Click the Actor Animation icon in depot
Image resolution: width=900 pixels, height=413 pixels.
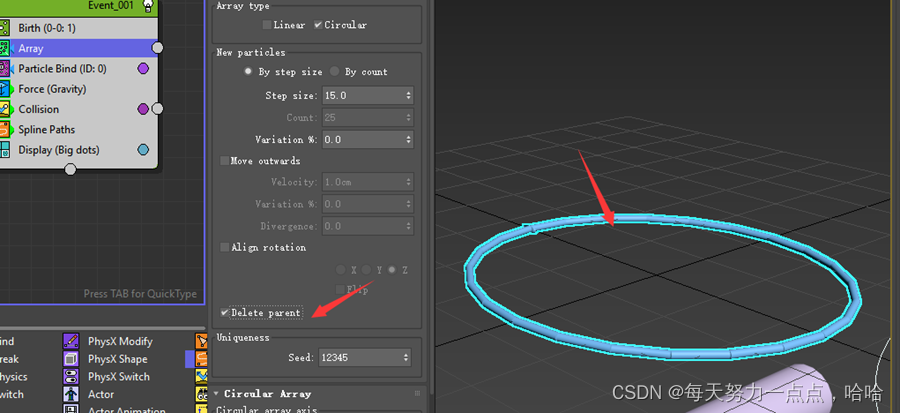click(71, 409)
